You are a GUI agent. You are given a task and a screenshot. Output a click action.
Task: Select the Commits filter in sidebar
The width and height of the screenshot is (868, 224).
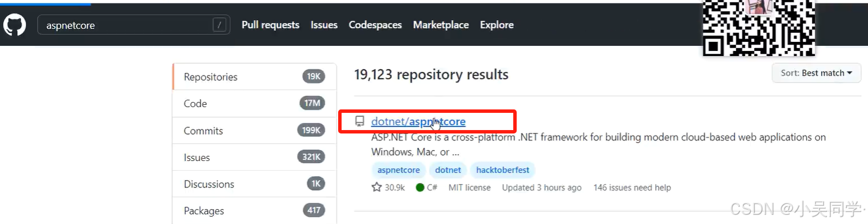click(x=254, y=131)
